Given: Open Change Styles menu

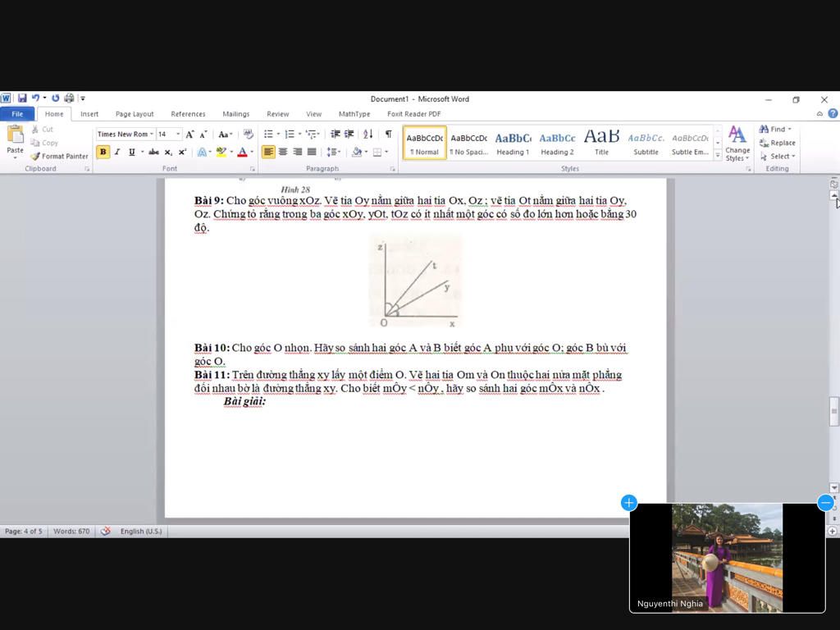Looking at the screenshot, I should pyautogui.click(x=737, y=144).
